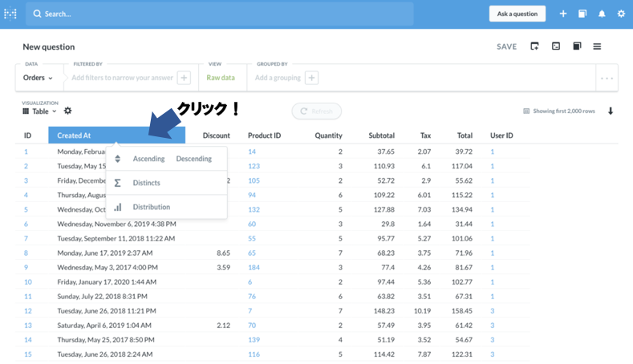The image size is (633, 364).
Task: Click the User ID column header
Action: [501, 135]
